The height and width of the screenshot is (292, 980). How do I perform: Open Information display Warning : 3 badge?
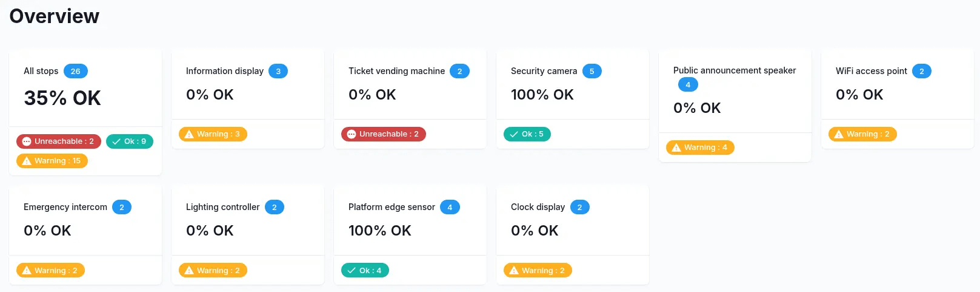(213, 134)
